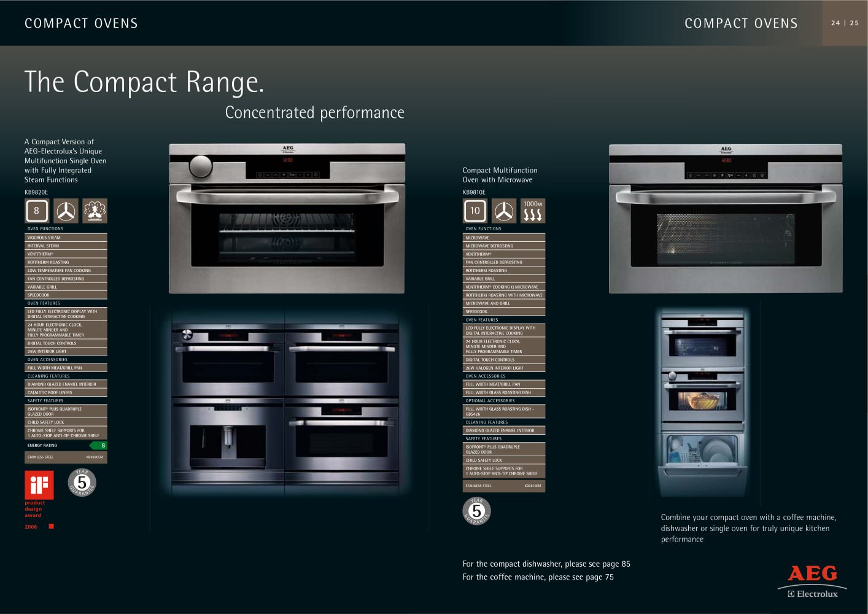Click 'FULL WIDTH GLASS ROASTING DISH – GBS426' row
Viewport: 868px width, 614px height.
click(504, 411)
